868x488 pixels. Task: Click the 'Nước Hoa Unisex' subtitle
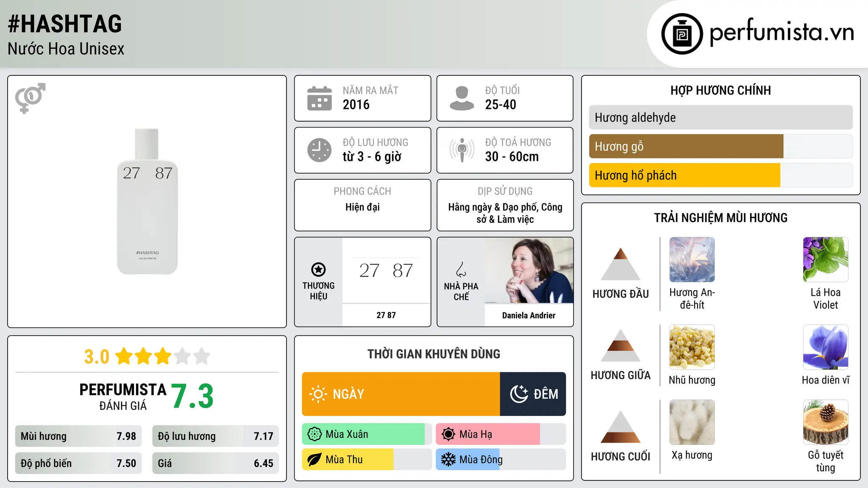[x=66, y=49]
